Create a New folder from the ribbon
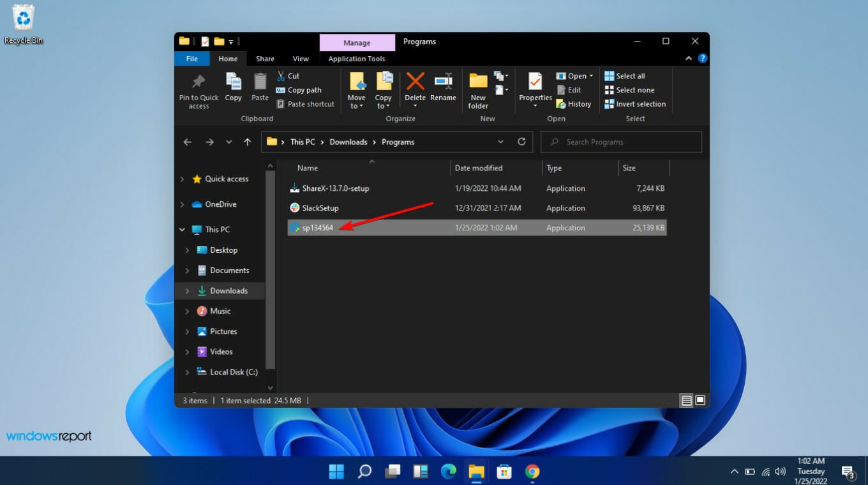Screen dimensions: 868x485 pyautogui.click(x=477, y=89)
